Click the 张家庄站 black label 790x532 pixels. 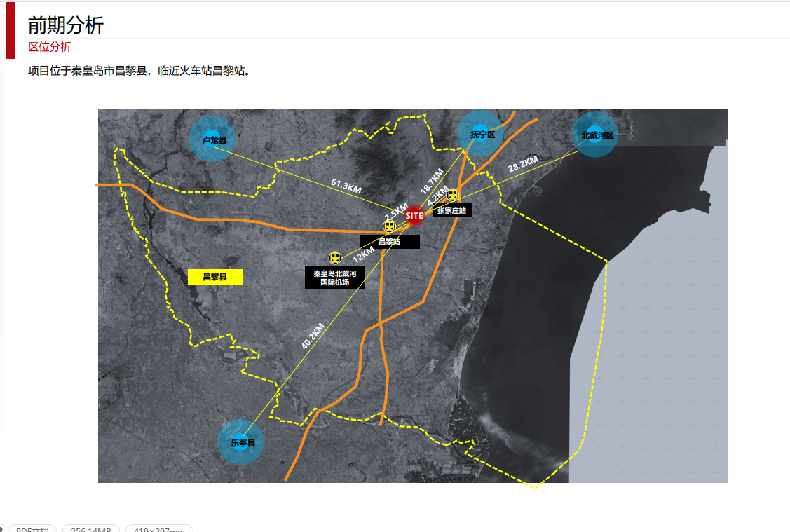tap(452, 210)
